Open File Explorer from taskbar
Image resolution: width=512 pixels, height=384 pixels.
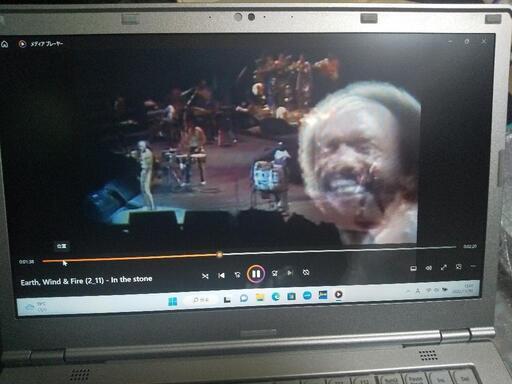coord(260,297)
